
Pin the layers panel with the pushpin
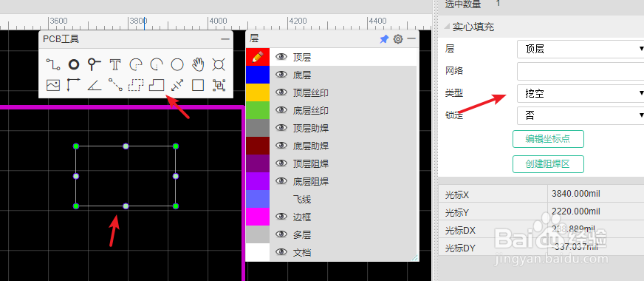pyautogui.click(x=384, y=39)
